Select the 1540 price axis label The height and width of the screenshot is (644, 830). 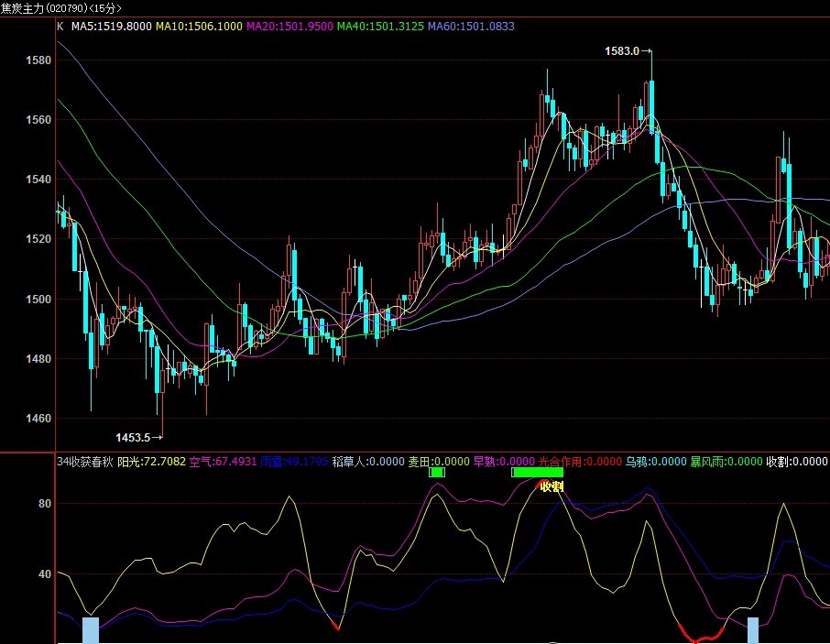click(38, 180)
